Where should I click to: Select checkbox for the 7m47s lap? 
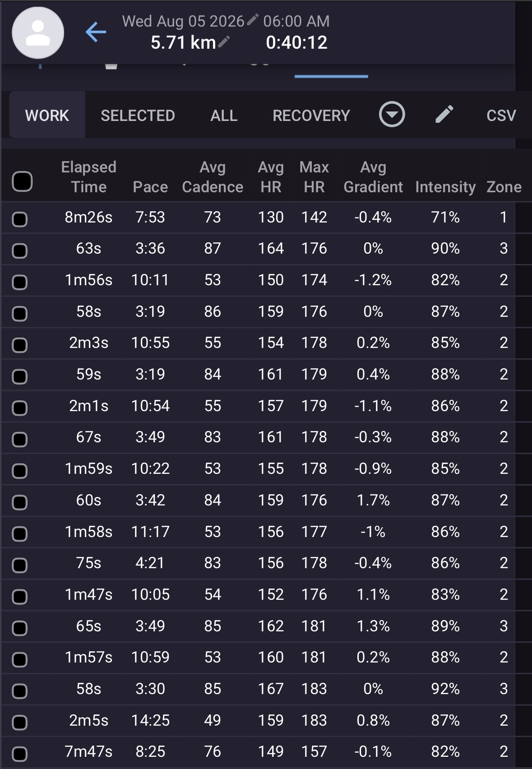click(x=19, y=754)
